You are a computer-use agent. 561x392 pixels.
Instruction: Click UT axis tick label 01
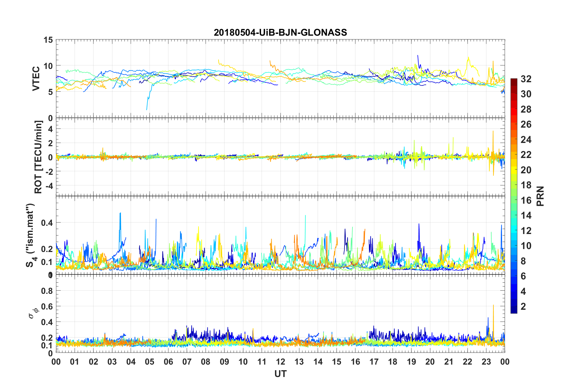[75, 362]
